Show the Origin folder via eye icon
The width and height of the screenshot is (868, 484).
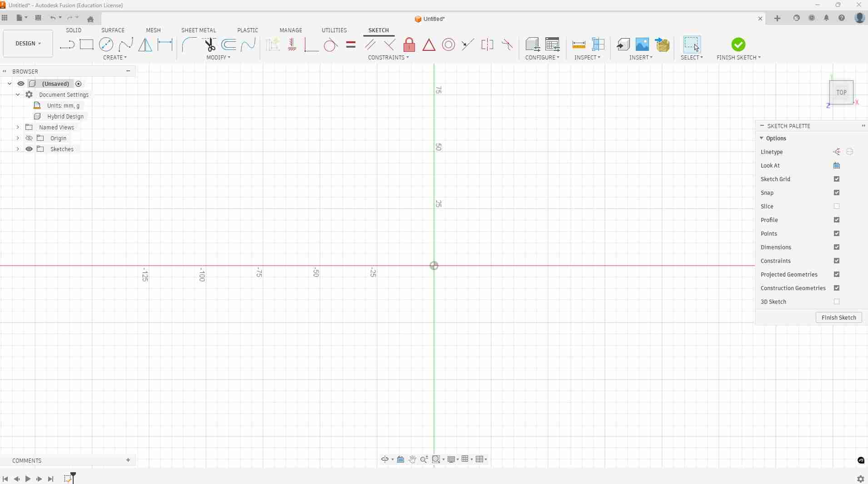29,138
